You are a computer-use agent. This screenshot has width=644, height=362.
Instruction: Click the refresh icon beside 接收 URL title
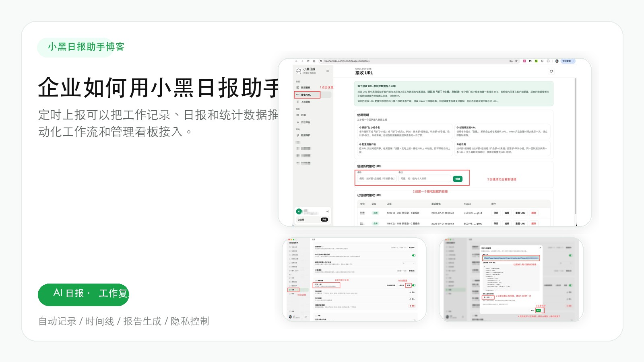pyautogui.click(x=551, y=71)
